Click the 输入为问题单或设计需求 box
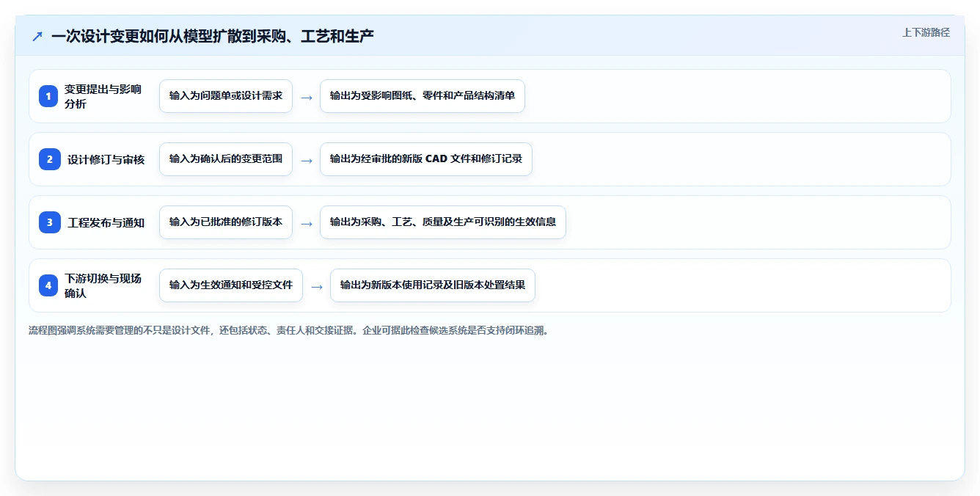 [226, 96]
